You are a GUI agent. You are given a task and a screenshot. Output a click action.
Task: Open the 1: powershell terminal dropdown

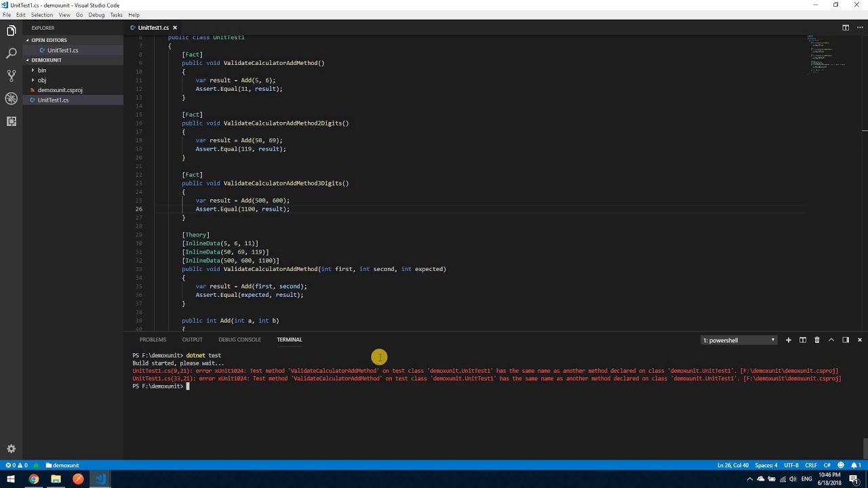pyautogui.click(x=738, y=340)
